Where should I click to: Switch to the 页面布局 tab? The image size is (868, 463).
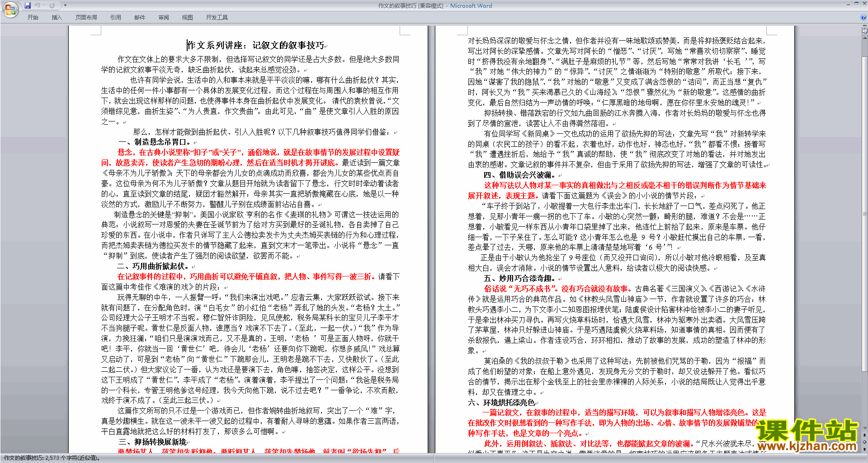[86, 17]
